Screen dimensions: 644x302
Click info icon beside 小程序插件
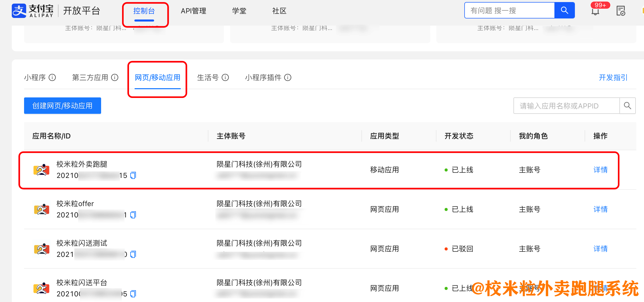point(288,77)
